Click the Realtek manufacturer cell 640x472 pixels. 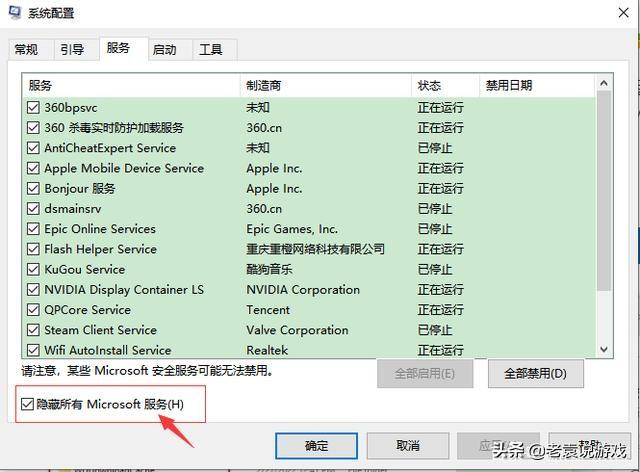tap(267, 350)
